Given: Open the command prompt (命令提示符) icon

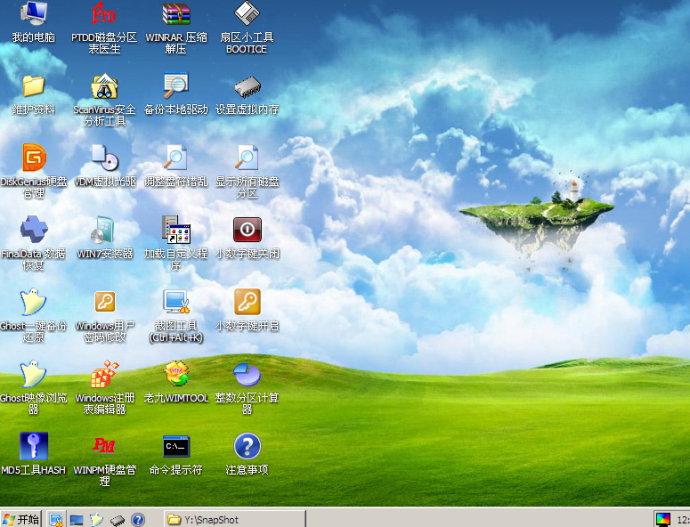Looking at the screenshot, I should (x=177, y=446).
